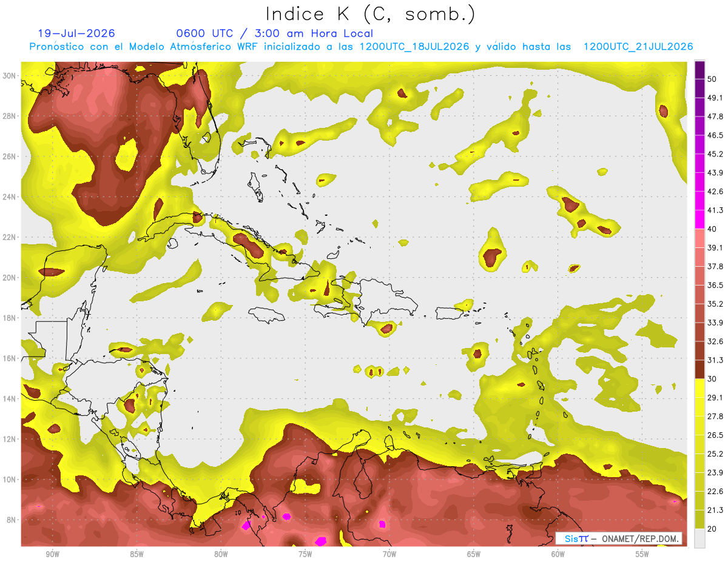The width and height of the screenshot is (728, 562).
Task: Click the '35.2' color bar label
Action: pos(715,304)
